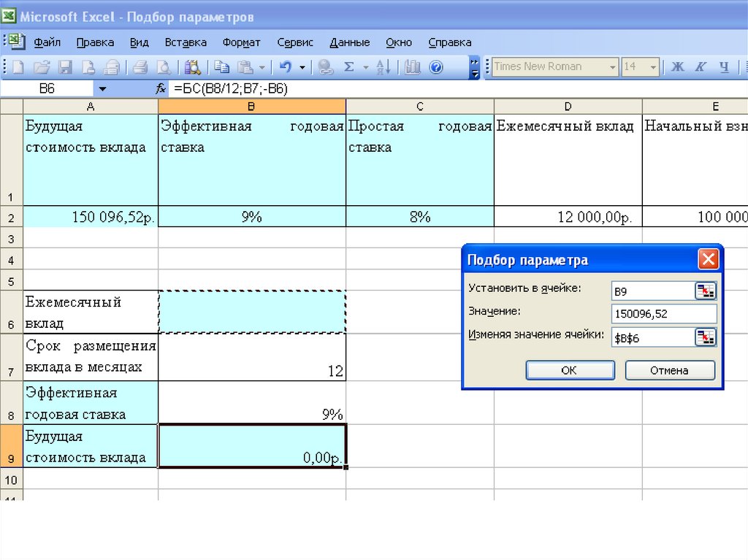Click the Copy icon in toolbar
748x560 pixels.
222,67
